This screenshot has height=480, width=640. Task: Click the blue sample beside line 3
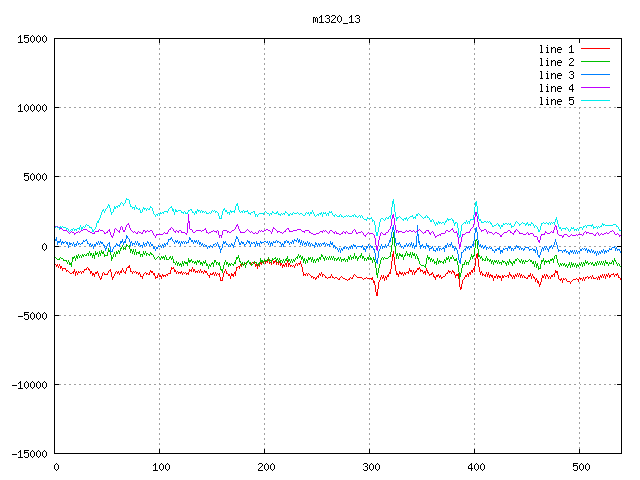coord(596,75)
